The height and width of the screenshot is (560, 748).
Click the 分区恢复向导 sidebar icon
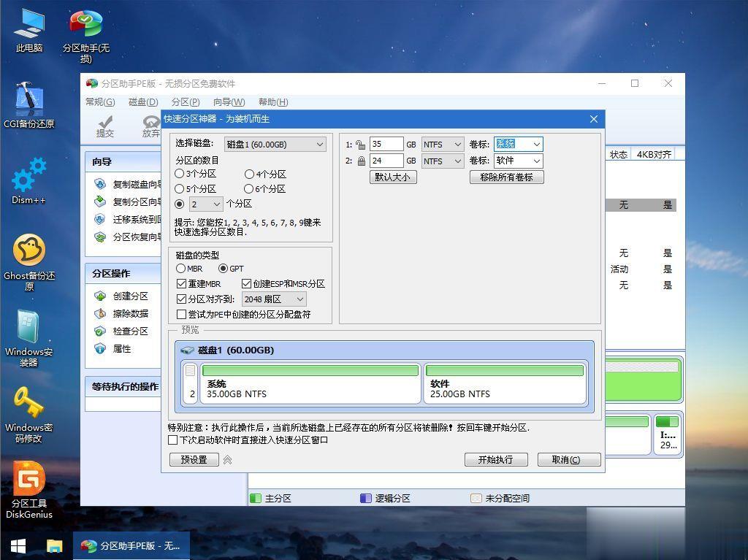point(100,237)
